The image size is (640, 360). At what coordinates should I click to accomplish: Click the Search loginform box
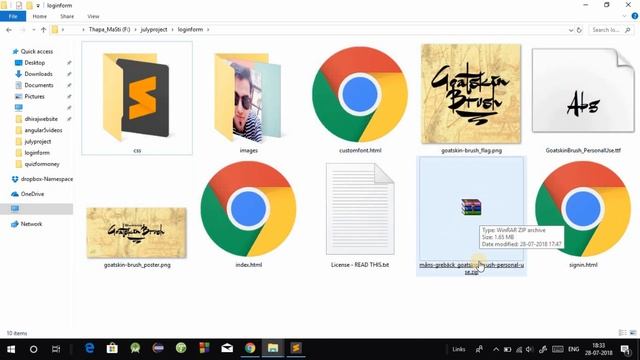click(611, 30)
